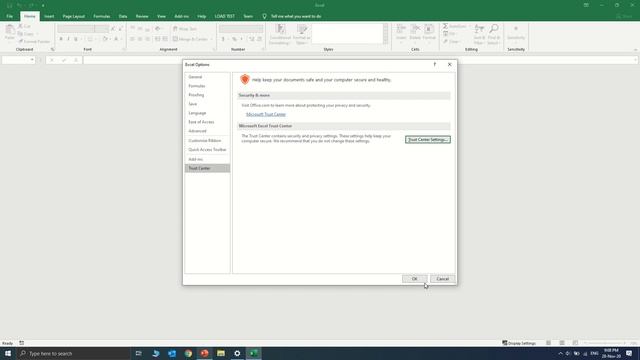Open Quick Access Toolbar category
The image size is (640, 360).
(x=207, y=149)
